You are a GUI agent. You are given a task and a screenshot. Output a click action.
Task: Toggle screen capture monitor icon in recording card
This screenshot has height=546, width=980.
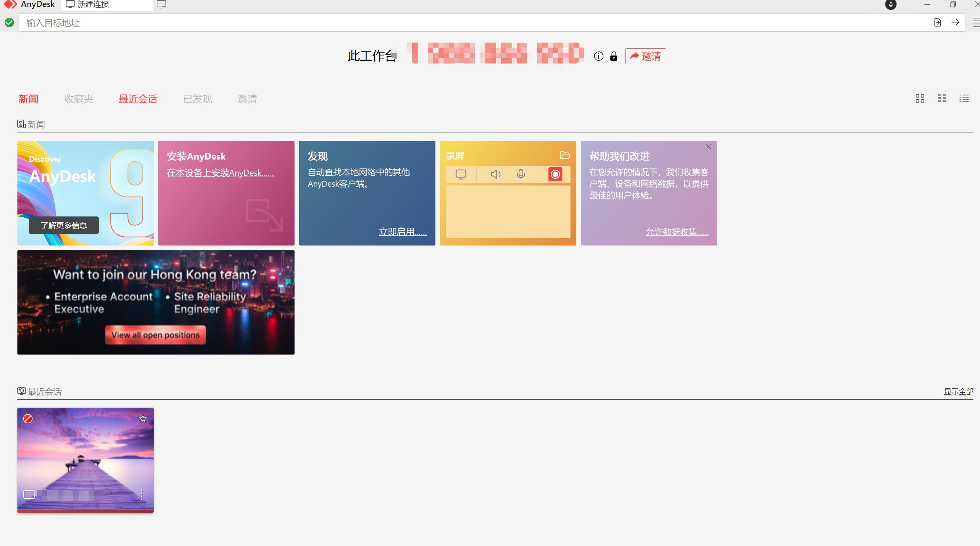tap(461, 174)
